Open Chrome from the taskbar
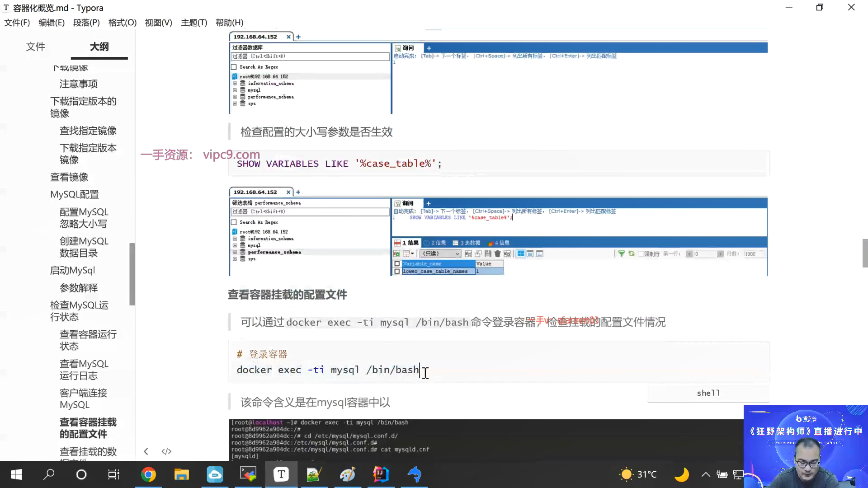Screen dimensions: 868x488 148,474
